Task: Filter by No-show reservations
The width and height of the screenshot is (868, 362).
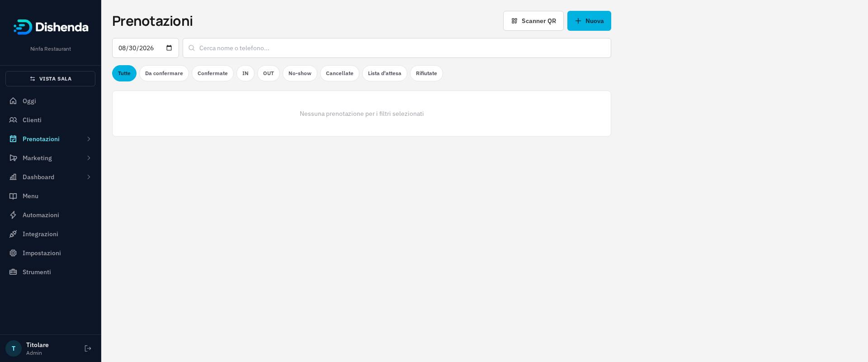Action: (300, 73)
